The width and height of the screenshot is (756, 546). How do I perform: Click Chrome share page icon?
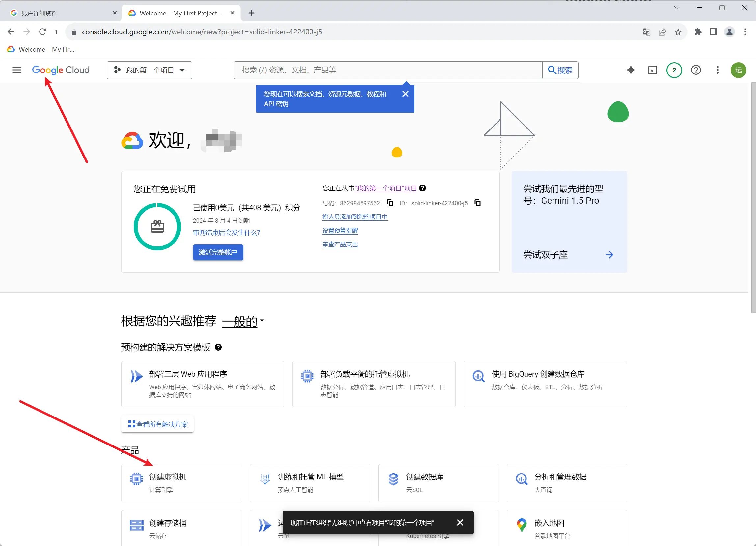pos(662,32)
